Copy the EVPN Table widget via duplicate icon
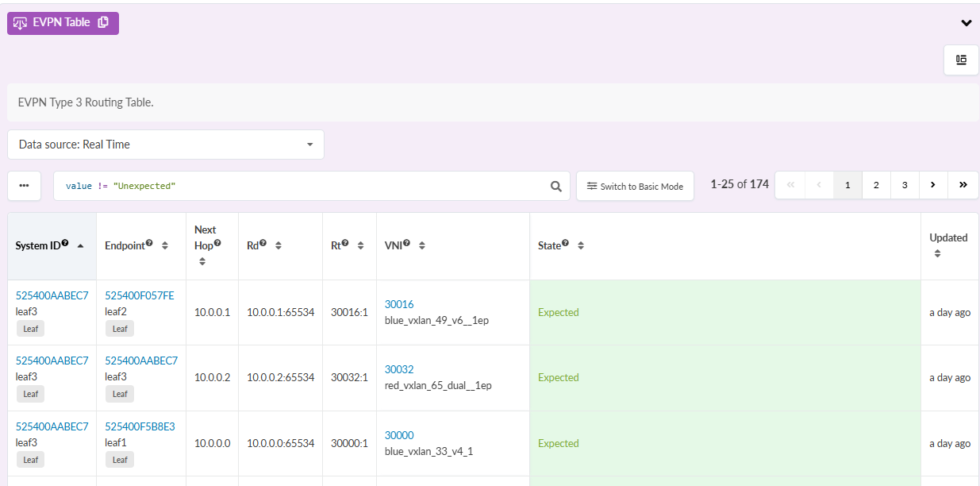 [x=103, y=22]
